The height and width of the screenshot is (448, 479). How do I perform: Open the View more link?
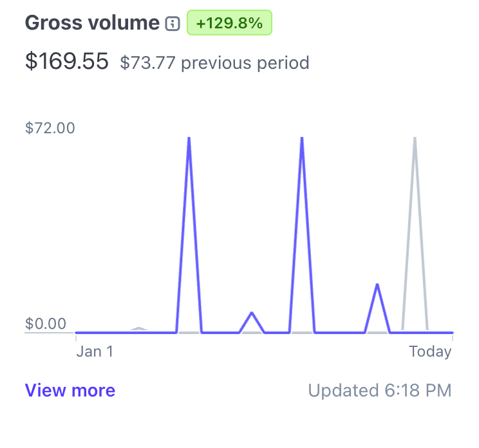tap(70, 390)
